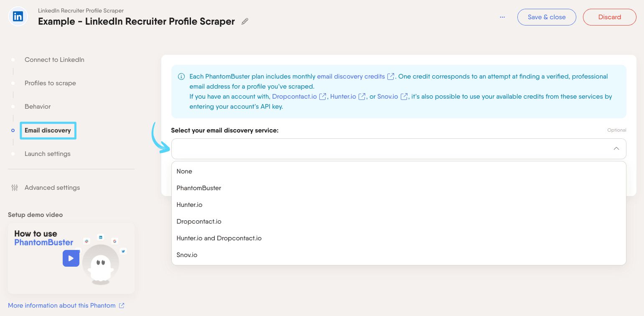
Task: Select Snov.io from the list
Action: pos(399,255)
